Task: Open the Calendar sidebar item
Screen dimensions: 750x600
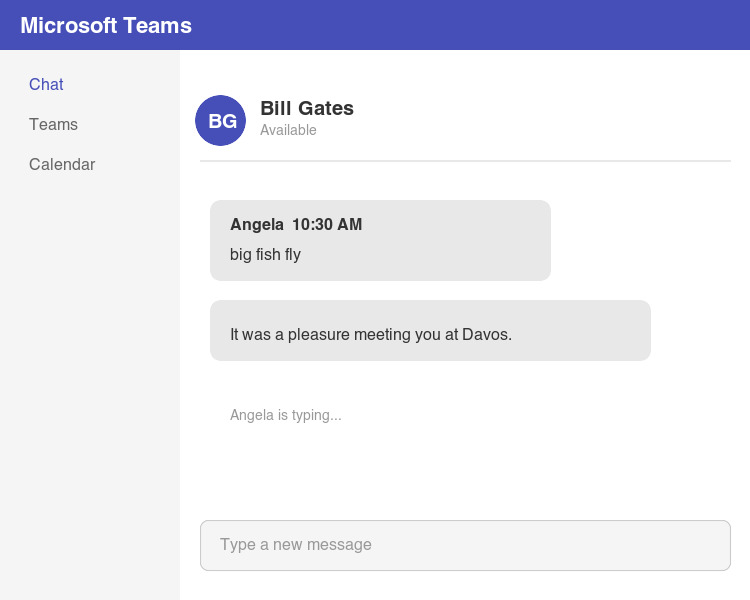Action: coord(62,165)
